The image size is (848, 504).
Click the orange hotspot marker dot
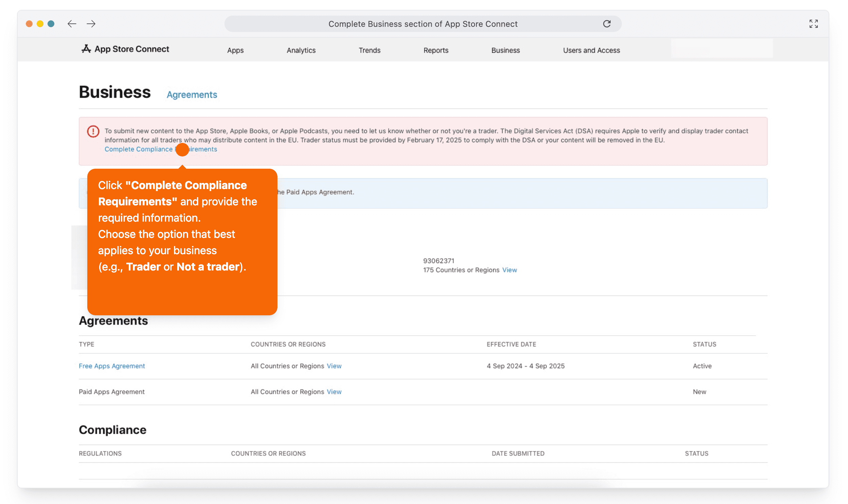pyautogui.click(x=182, y=149)
